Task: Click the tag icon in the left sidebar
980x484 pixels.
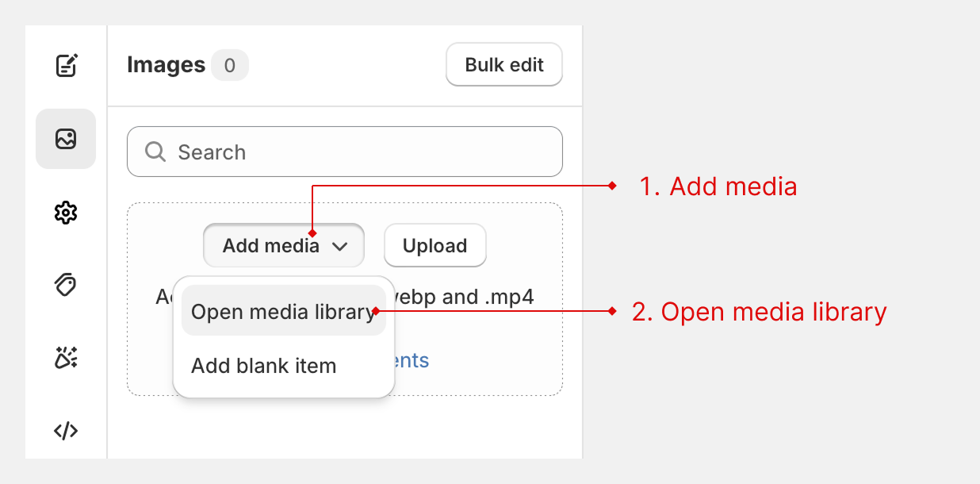Action: tap(66, 285)
